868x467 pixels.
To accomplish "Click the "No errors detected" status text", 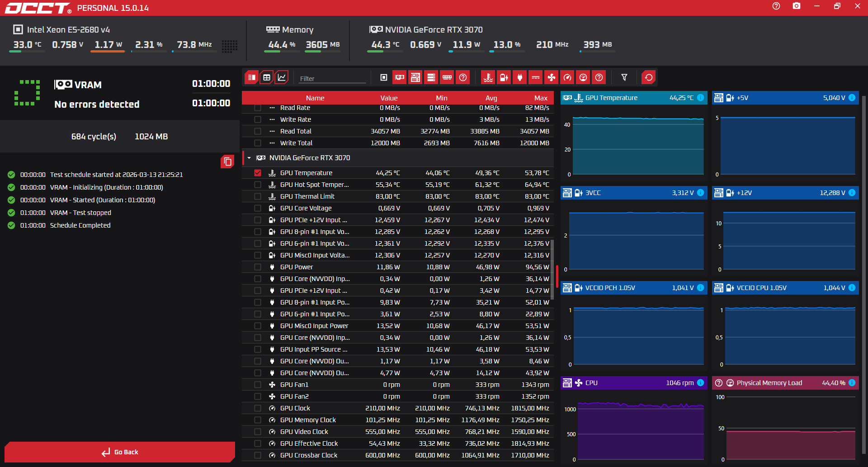I will pos(97,105).
